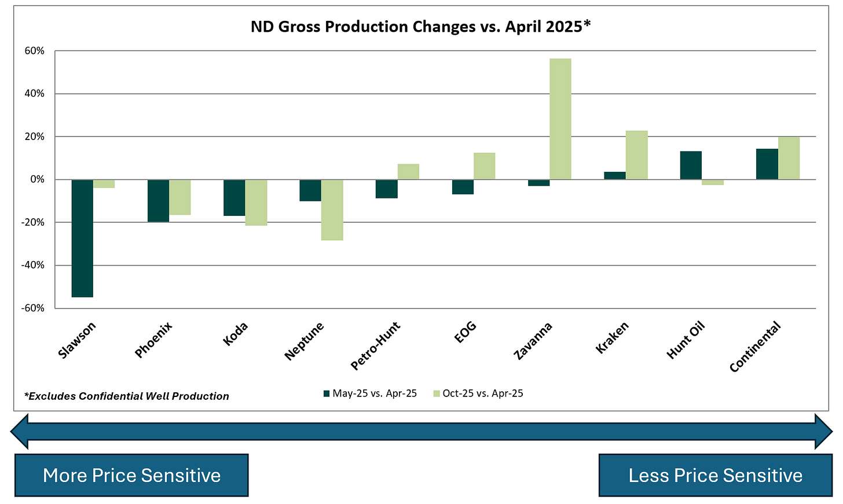
Task: Click the -60% y-axis label
Action: click(x=32, y=308)
